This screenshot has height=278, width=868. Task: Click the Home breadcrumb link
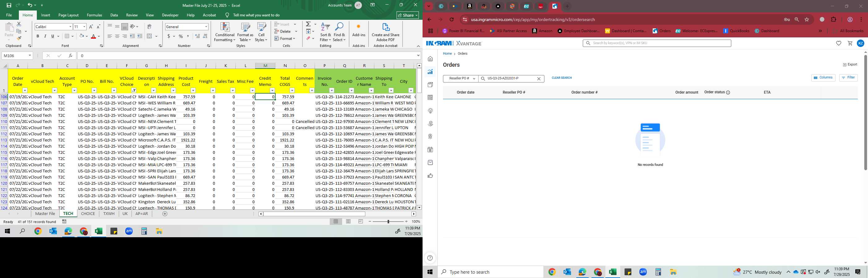447,53
